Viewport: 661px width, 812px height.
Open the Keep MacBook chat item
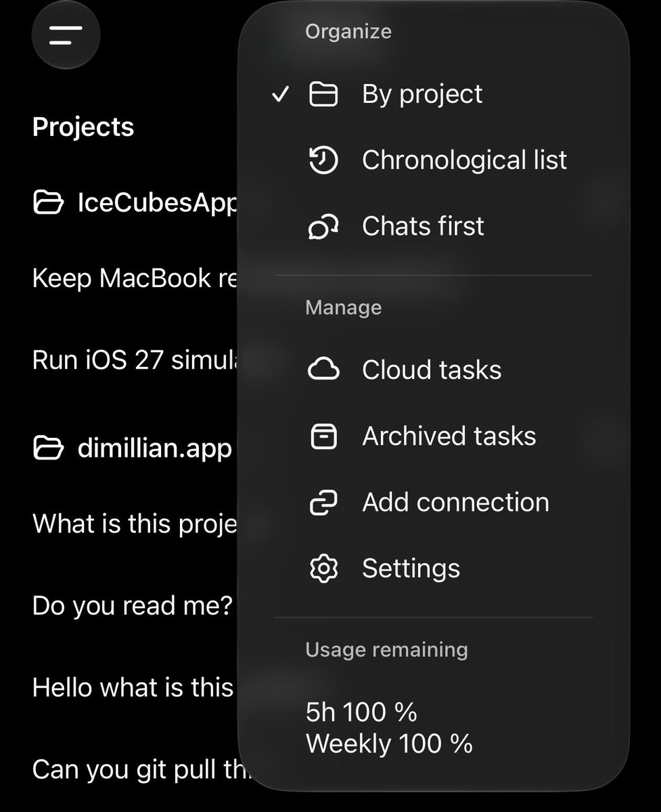coord(135,278)
